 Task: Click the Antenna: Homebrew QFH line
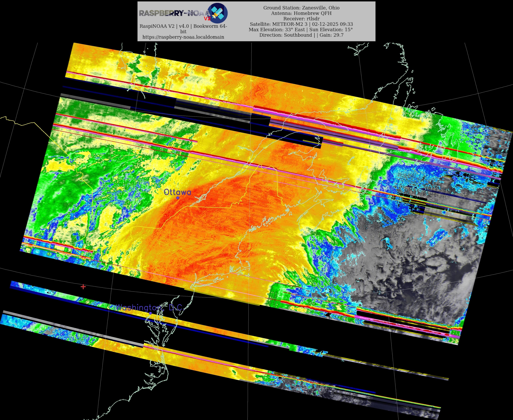pyautogui.click(x=301, y=13)
